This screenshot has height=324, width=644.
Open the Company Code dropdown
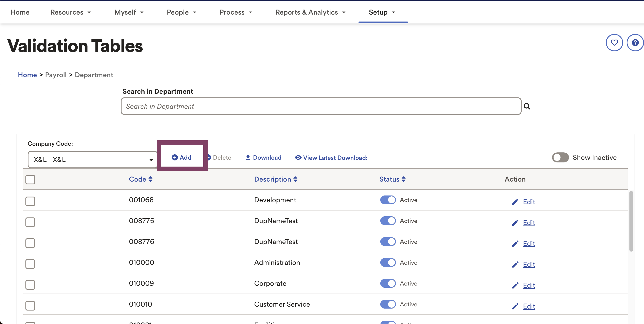pos(92,160)
